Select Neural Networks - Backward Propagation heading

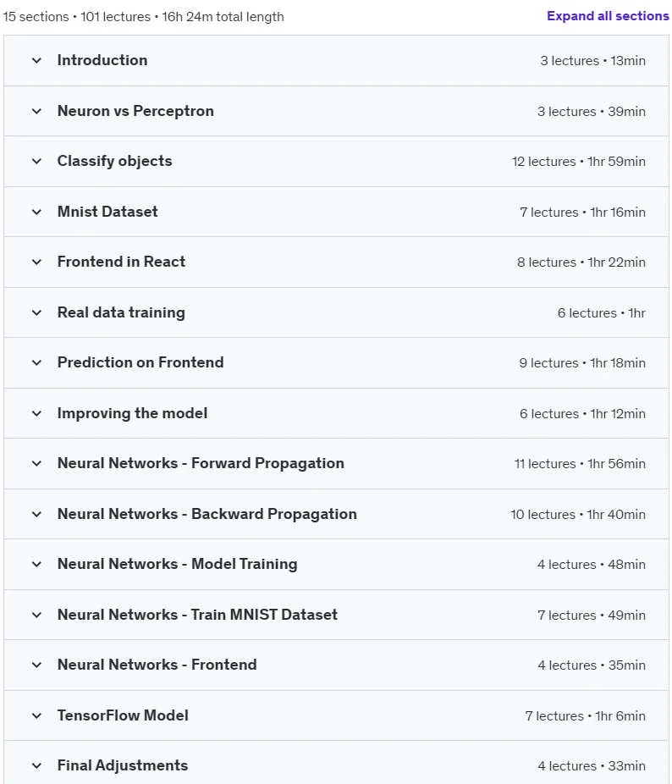point(207,514)
